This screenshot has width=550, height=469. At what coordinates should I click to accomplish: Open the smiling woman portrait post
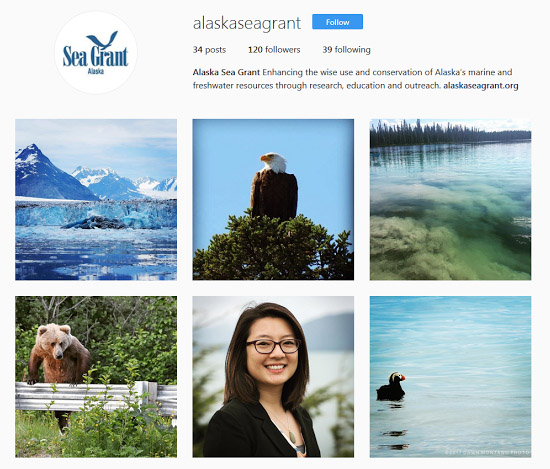(x=273, y=377)
